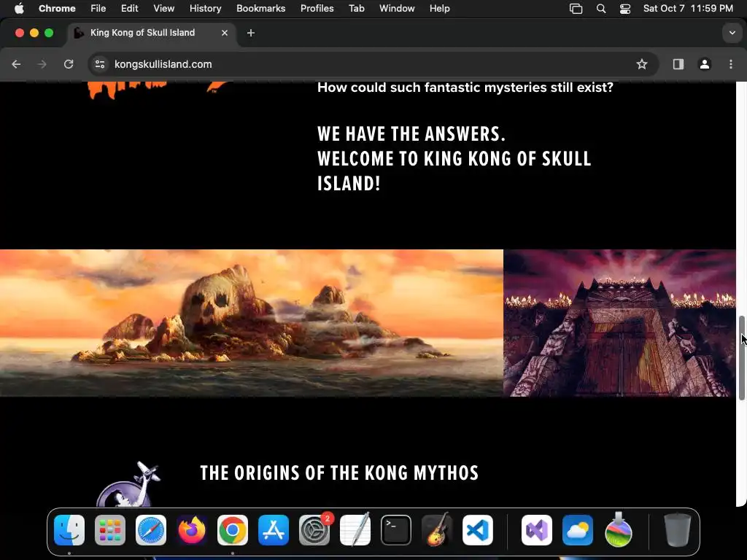747x560 pixels.
Task: Open a new tab with the plus button
Action: pos(251,33)
